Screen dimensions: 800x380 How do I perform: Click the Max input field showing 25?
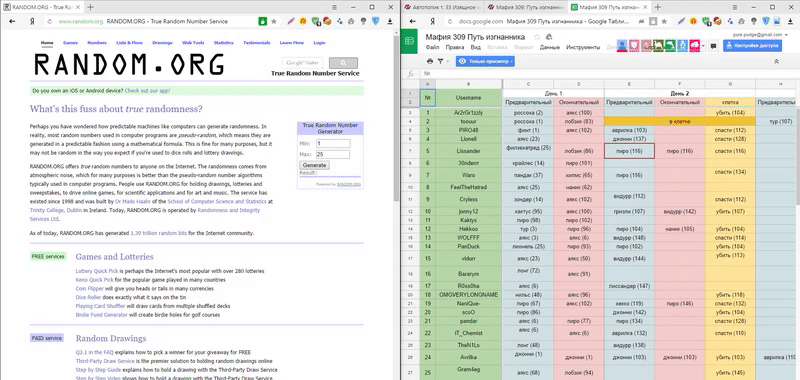point(333,154)
